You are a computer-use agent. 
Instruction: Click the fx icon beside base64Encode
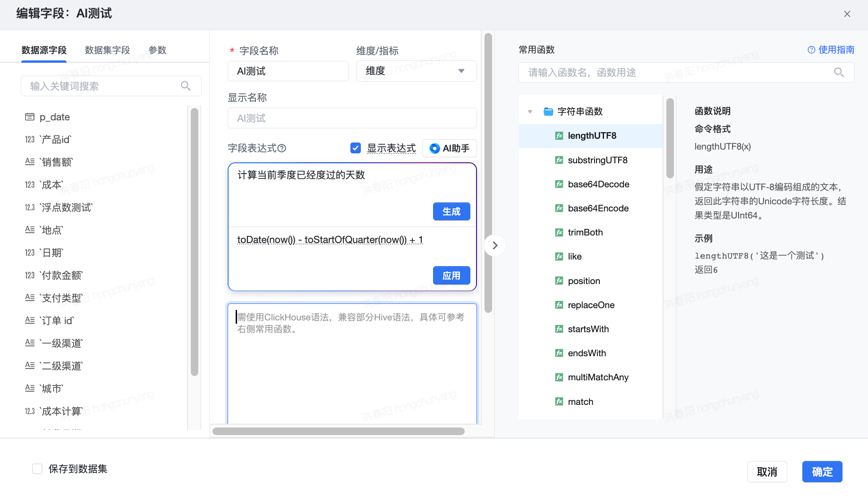[x=559, y=208]
